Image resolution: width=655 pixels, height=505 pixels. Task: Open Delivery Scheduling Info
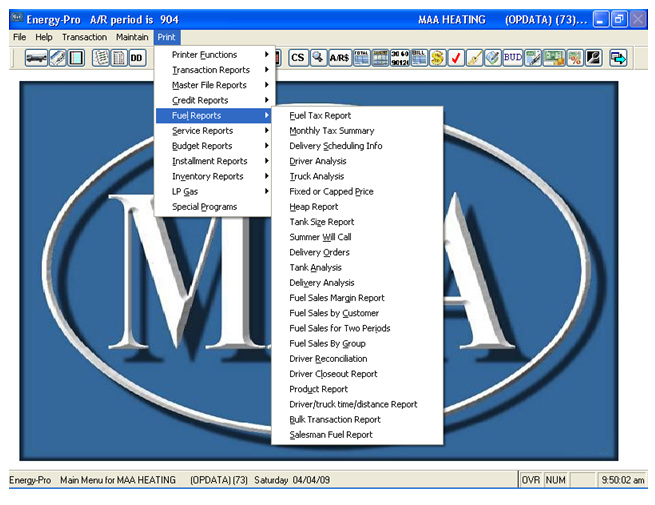point(357,146)
